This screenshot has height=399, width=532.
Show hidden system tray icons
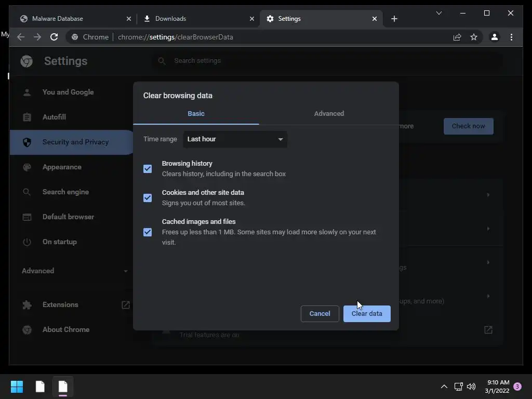[444, 387]
